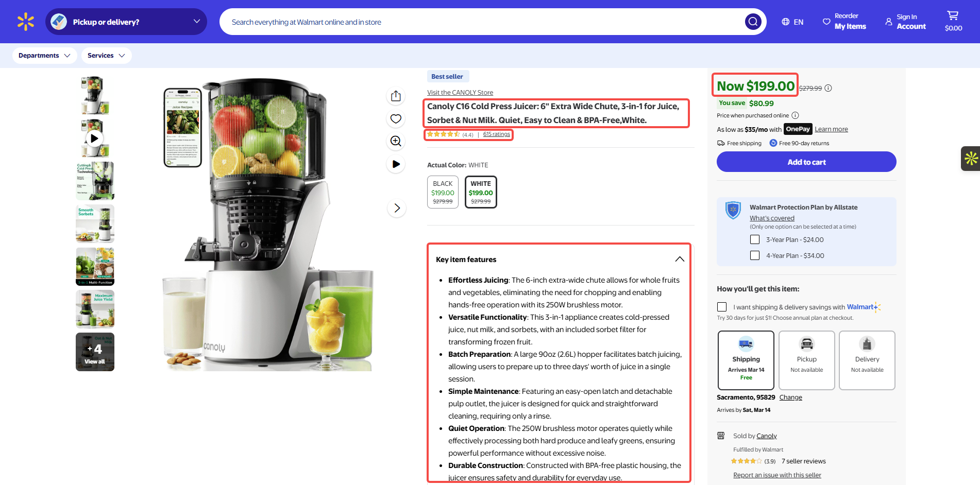
Task: Click the Free shipping text
Action: pyautogui.click(x=744, y=143)
